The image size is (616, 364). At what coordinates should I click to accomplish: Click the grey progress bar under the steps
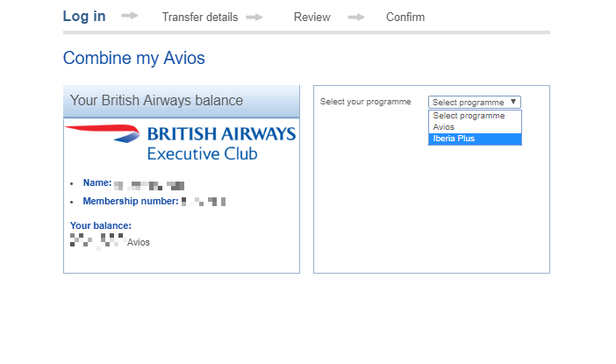coord(306,32)
